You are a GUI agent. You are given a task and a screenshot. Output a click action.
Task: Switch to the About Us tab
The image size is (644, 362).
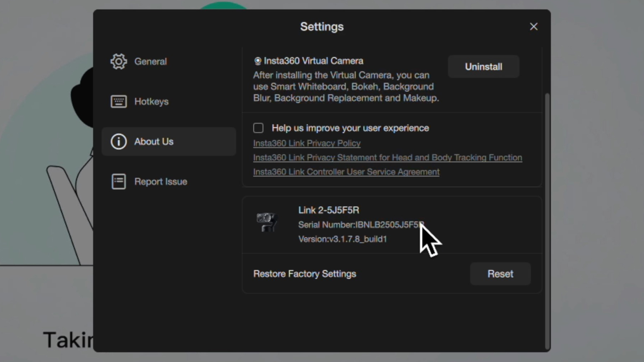pyautogui.click(x=169, y=142)
